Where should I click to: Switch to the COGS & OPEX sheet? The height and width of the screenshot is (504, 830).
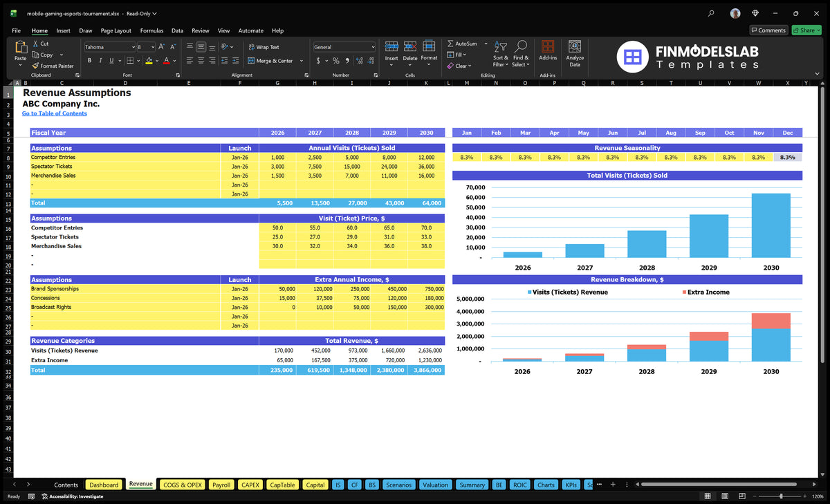182,485
